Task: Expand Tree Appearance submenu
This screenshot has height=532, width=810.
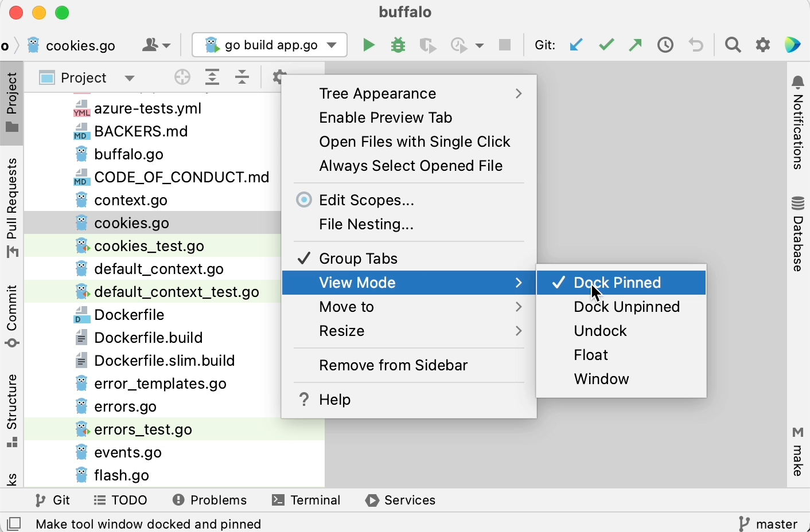Action: pyautogui.click(x=410, y=93)
